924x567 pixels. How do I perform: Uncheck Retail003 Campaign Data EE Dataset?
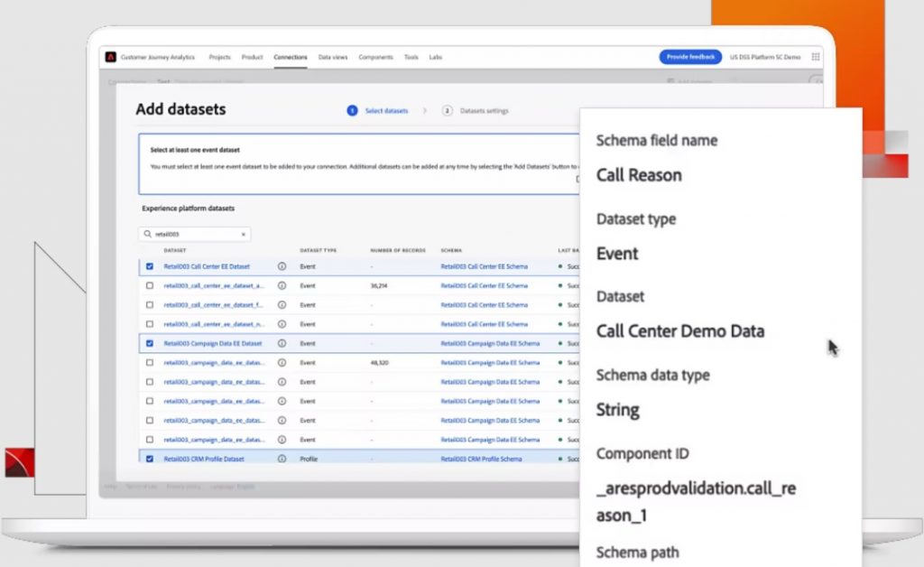(x=150, y=344)
